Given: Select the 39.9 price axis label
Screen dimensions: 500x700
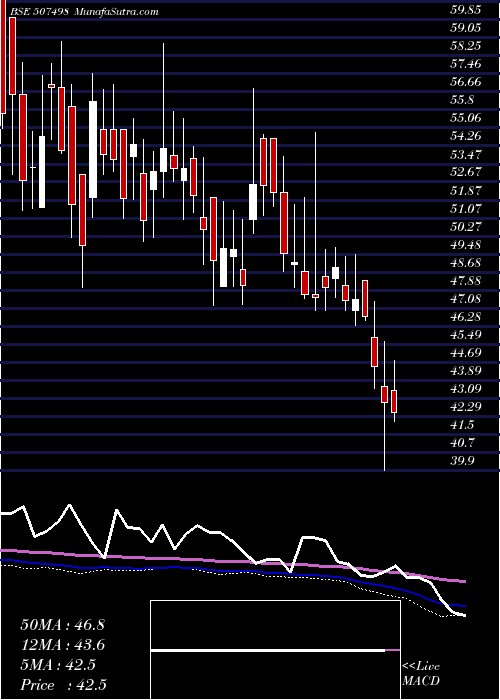Looking at the screenshot, I should click(462, 461).
